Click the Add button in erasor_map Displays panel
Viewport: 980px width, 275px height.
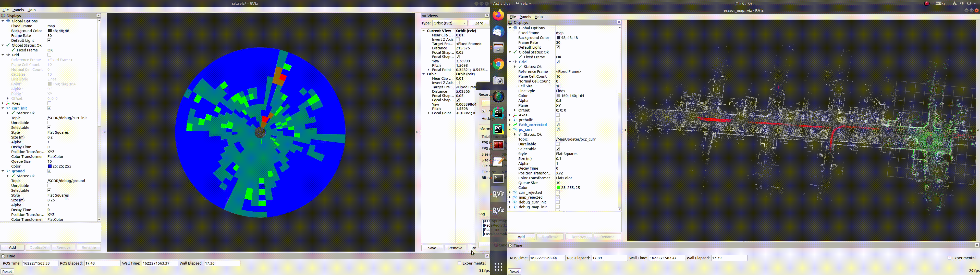click(x=521, y=237)
